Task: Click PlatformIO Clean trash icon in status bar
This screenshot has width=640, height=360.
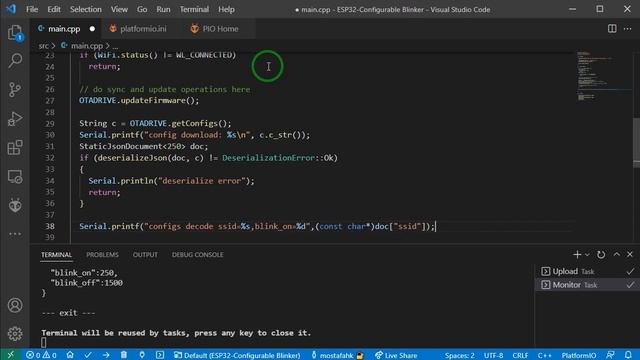Action: [124, 355]
